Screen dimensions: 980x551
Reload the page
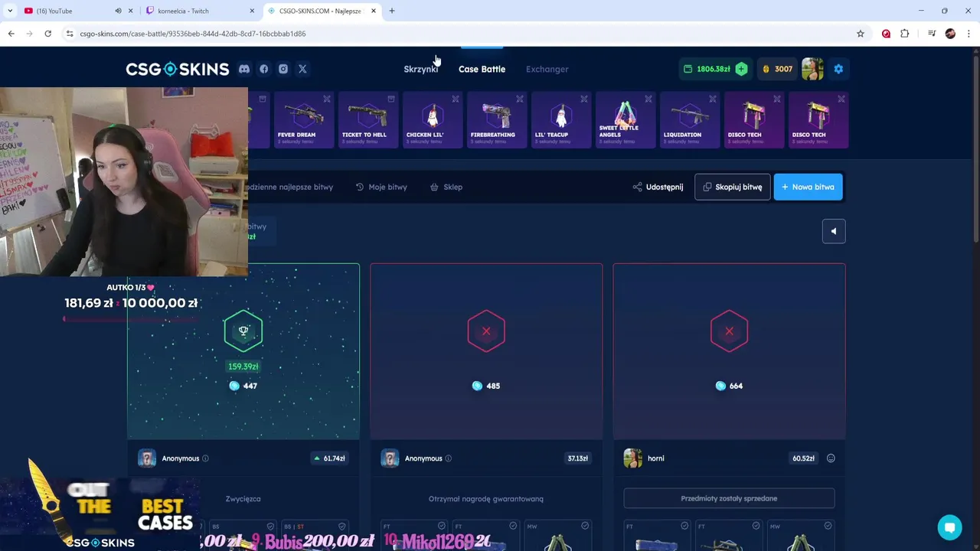tap(47, 34)
